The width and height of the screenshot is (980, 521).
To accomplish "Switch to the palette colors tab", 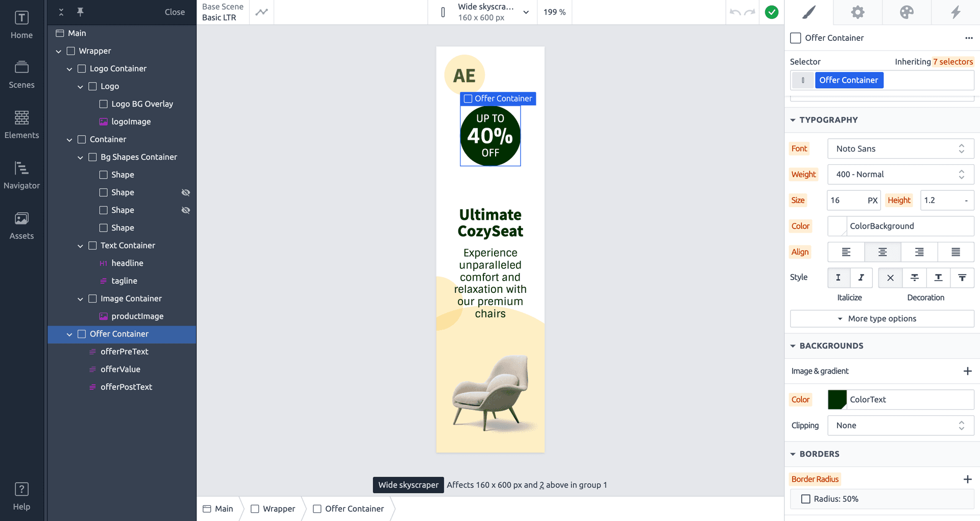I will [x=906, y=12].
